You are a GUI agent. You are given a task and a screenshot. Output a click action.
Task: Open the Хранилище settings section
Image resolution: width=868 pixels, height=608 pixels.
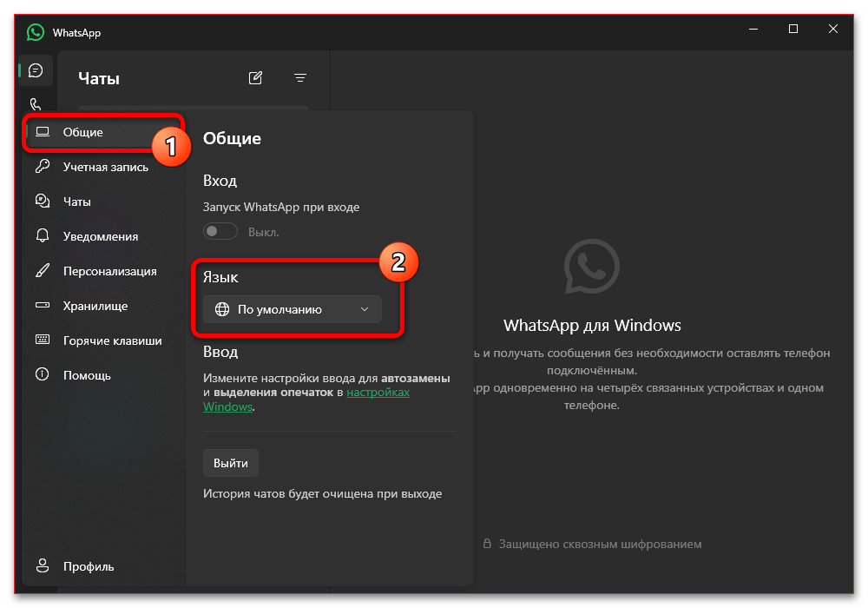pos(103,306)
